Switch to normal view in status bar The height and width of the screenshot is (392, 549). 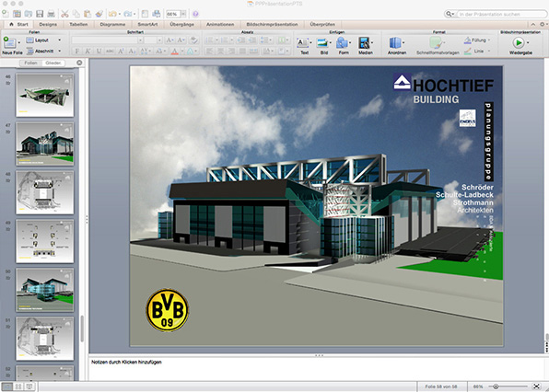pos(7,386)
